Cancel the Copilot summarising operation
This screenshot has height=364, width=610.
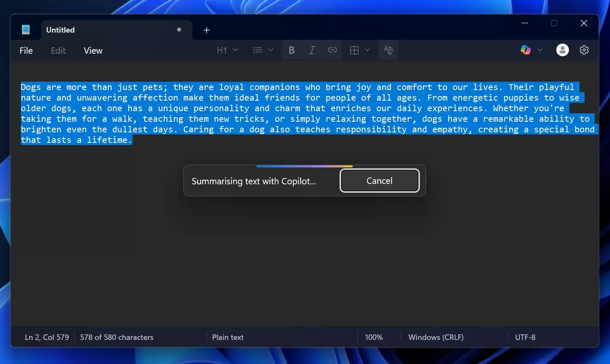379,181
